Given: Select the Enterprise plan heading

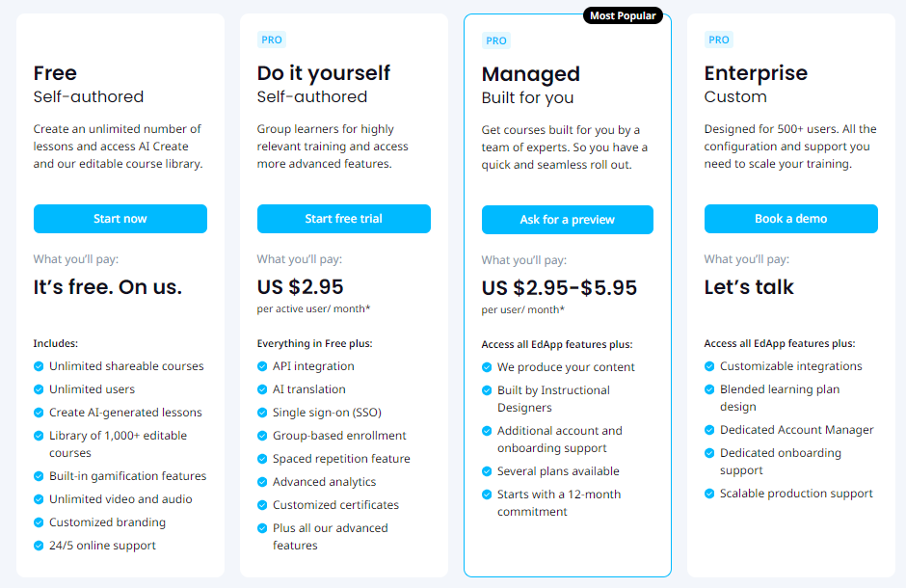Looking at the screenshot, I should [756, 73].
